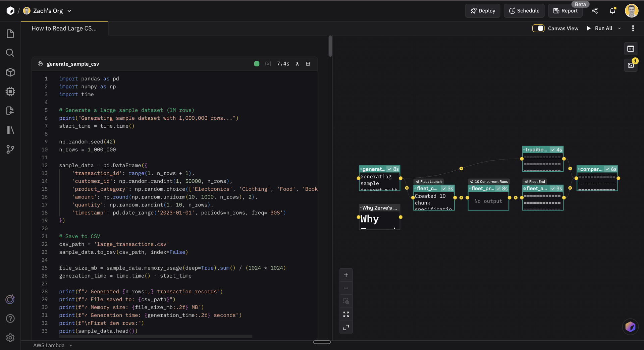Click the share icon in top bar
Image resolution: width=644 pixels, height=350 pixels.
click(x=595, y=11)
